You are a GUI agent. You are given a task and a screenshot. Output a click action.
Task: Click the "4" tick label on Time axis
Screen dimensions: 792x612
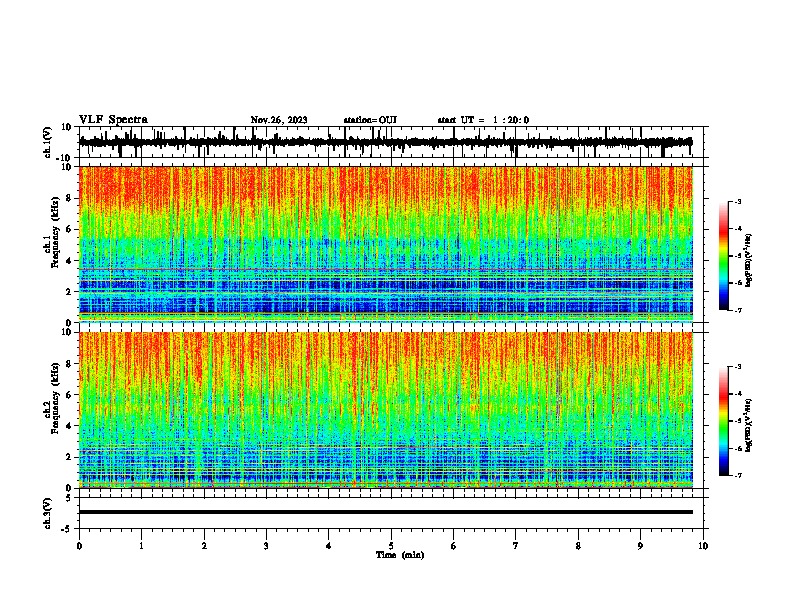point(329,546)
